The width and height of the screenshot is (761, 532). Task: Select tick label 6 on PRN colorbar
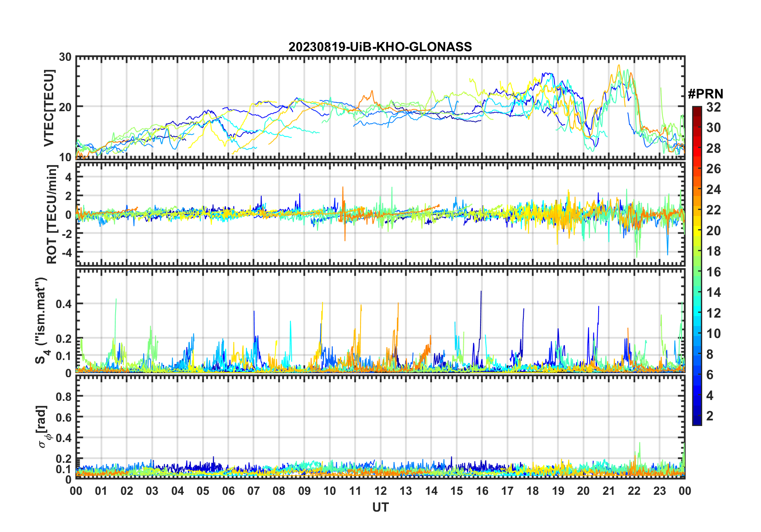[x=710, y=375]
